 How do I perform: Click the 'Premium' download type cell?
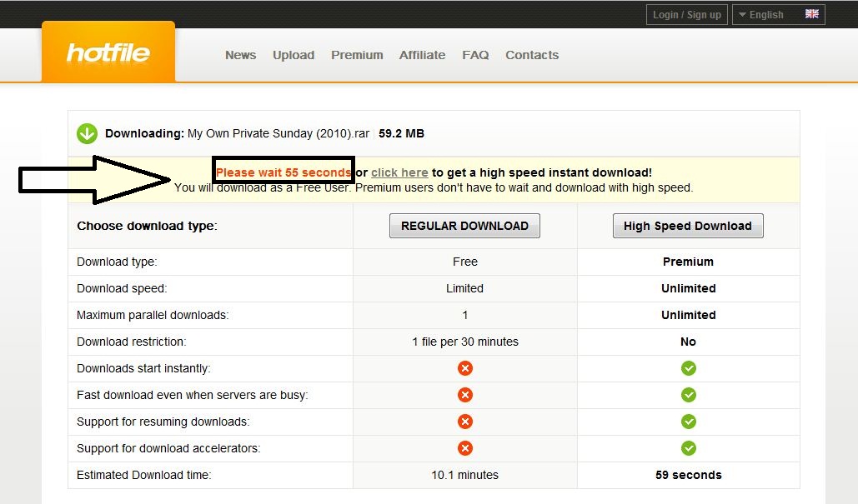[689, 262]
